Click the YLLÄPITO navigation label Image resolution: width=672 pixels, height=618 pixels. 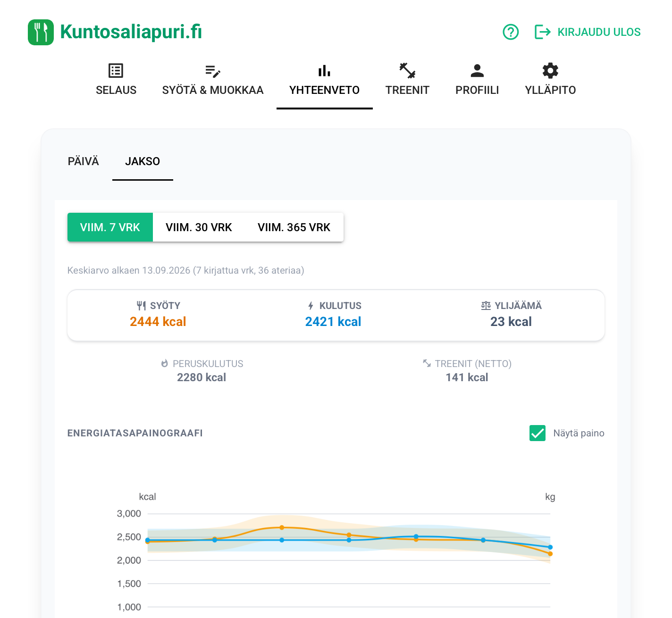click(550, 90)
